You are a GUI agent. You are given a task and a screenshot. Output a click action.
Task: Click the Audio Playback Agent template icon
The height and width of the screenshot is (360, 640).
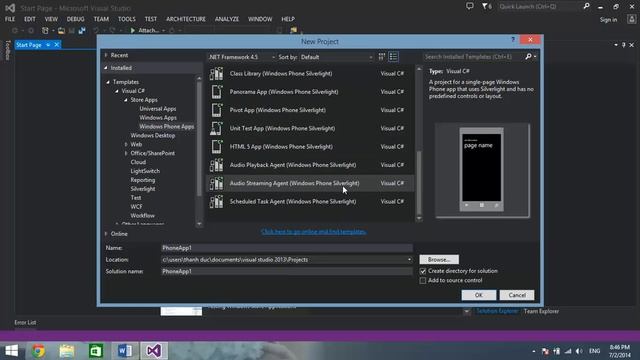click(216, 165)
